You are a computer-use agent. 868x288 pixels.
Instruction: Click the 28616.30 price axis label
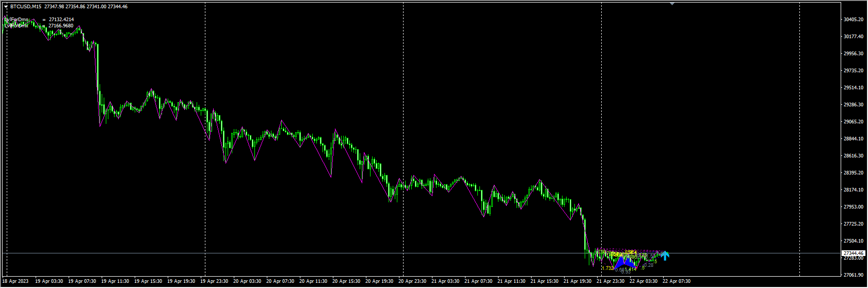853,156
